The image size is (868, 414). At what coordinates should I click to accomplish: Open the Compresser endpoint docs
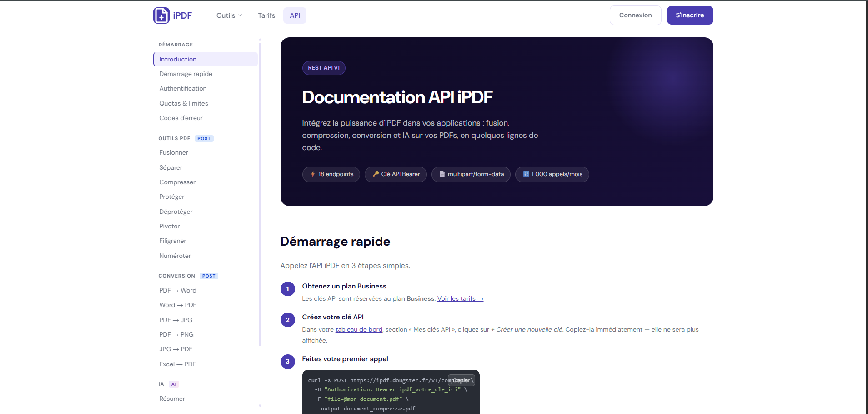point(177,182)
